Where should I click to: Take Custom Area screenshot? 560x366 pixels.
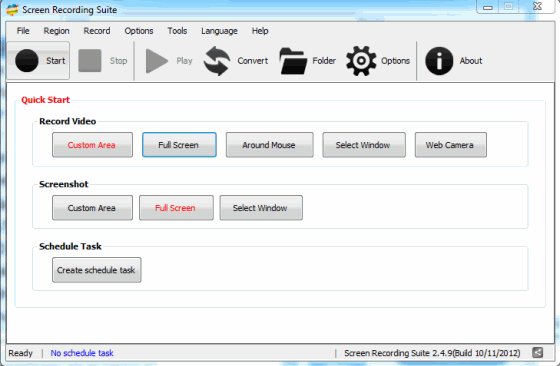tap(92, 208)
